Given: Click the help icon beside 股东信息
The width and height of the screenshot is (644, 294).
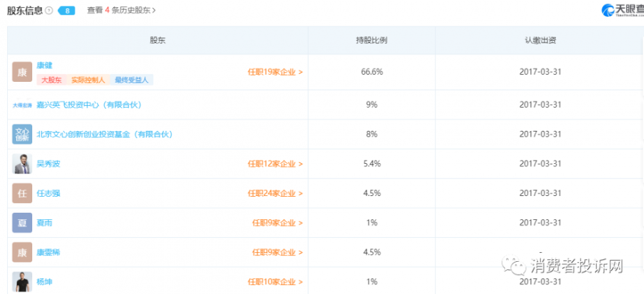Looking at the screenshot, I should coord(49,10).
